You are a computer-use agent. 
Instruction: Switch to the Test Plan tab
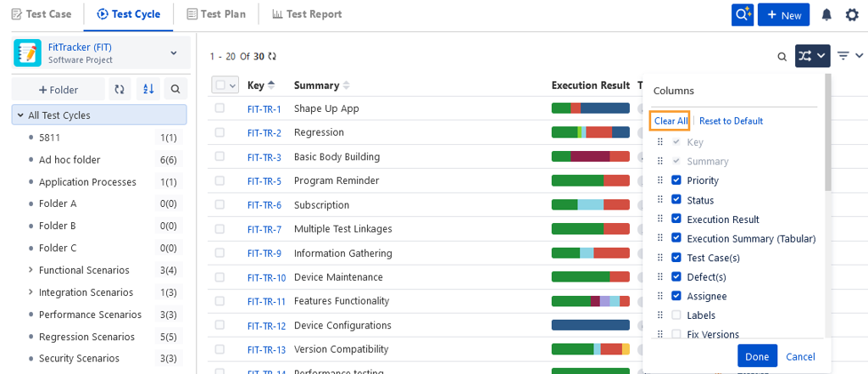click(x=216, y=14)
